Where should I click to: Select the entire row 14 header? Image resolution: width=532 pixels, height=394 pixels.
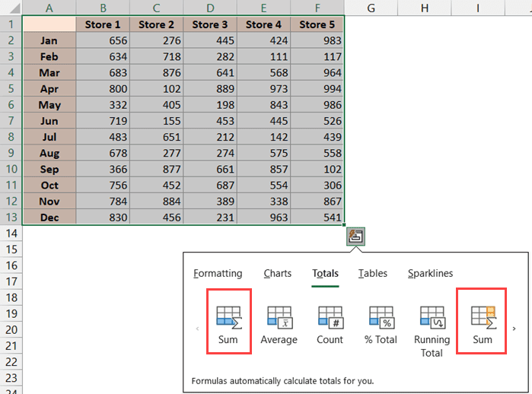[x=11, y=233]
